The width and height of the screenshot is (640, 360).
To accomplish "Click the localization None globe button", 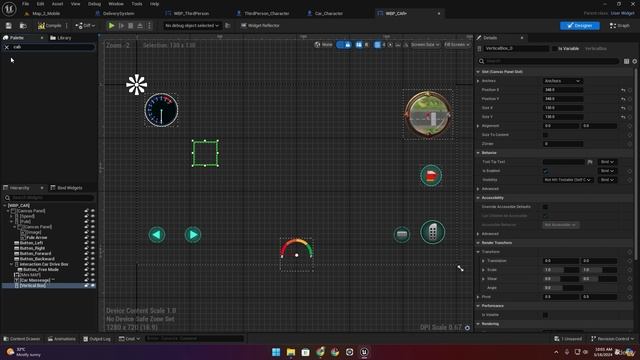I will 324,45.
